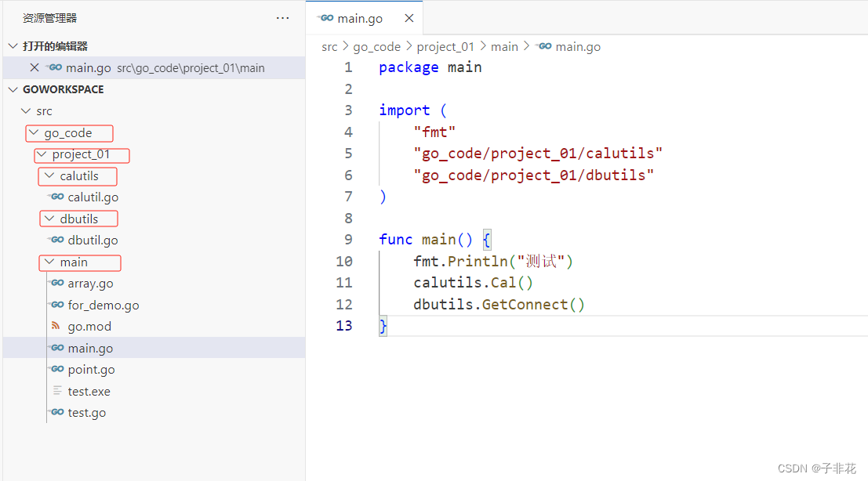Click the dbutils.GetConnect() call
Viewport: 868px width, 481px height.
coord(499,305)
